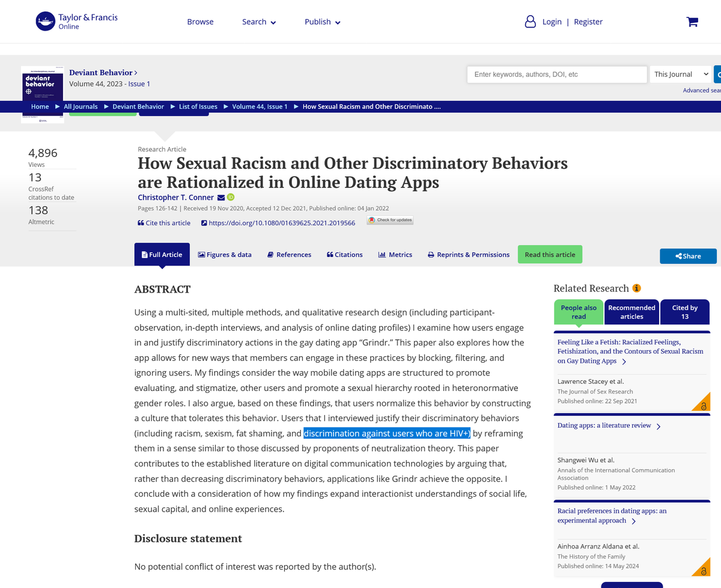This screenshot has height=588, width=721.
Task: Click the author email envelope icon
Action: (221, 198)
